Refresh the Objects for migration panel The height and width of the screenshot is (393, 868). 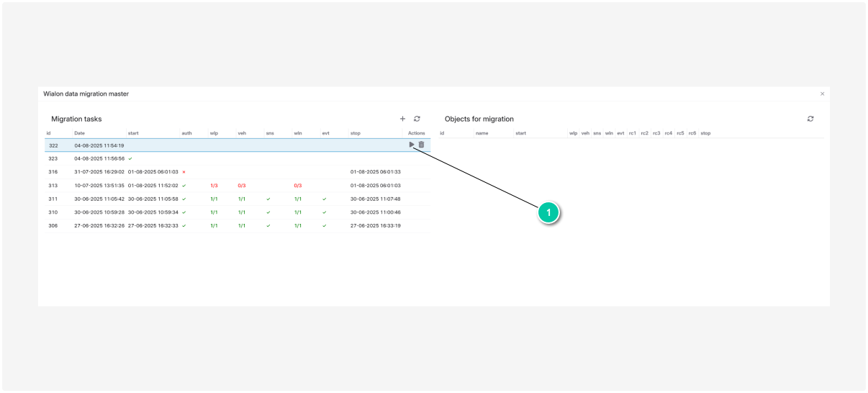810,119
